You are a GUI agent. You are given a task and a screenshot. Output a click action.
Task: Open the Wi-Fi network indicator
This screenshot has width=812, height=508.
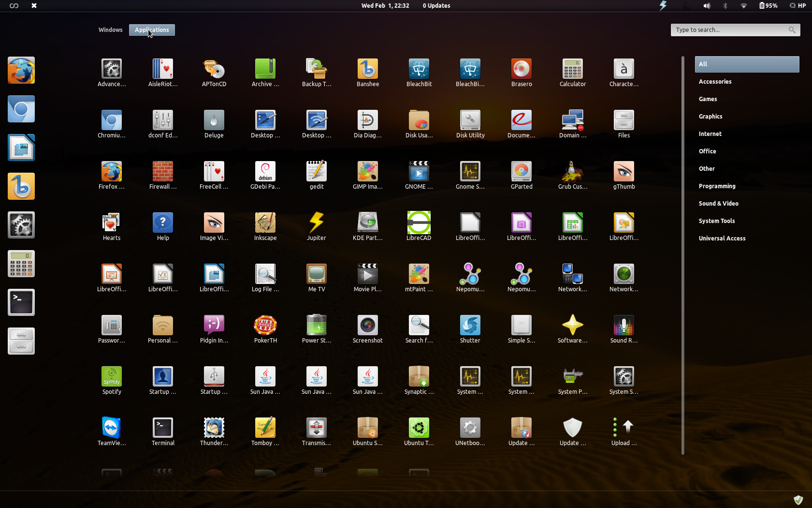point(743,6)
